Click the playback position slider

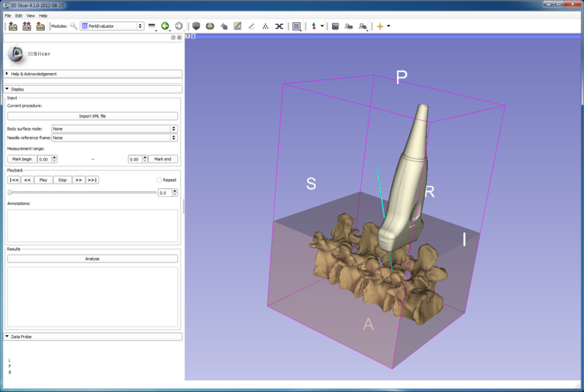pyautogui.click(x=82, y=193)
